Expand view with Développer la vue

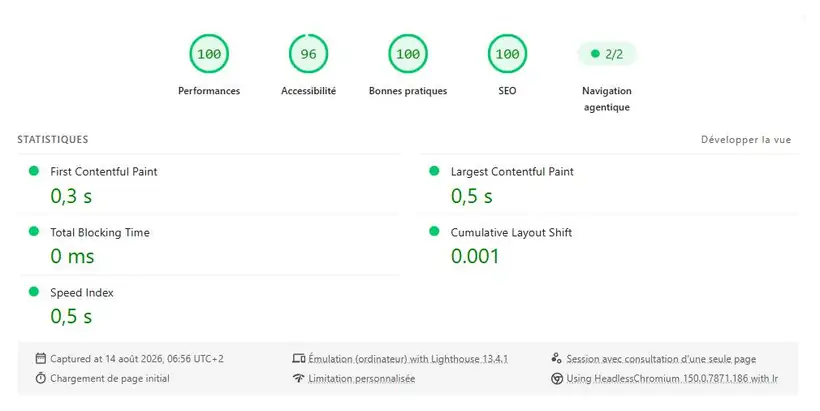pos(746,140)
